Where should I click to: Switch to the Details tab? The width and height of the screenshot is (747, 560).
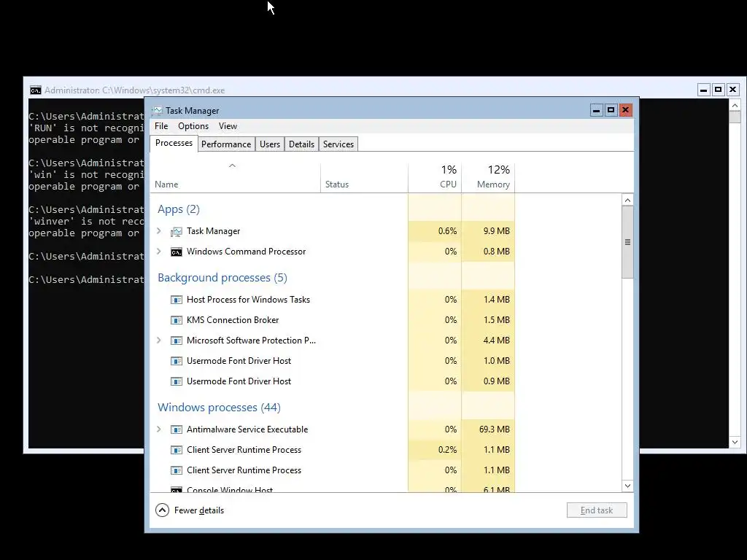pyautogui.click(x=301, y=144)
